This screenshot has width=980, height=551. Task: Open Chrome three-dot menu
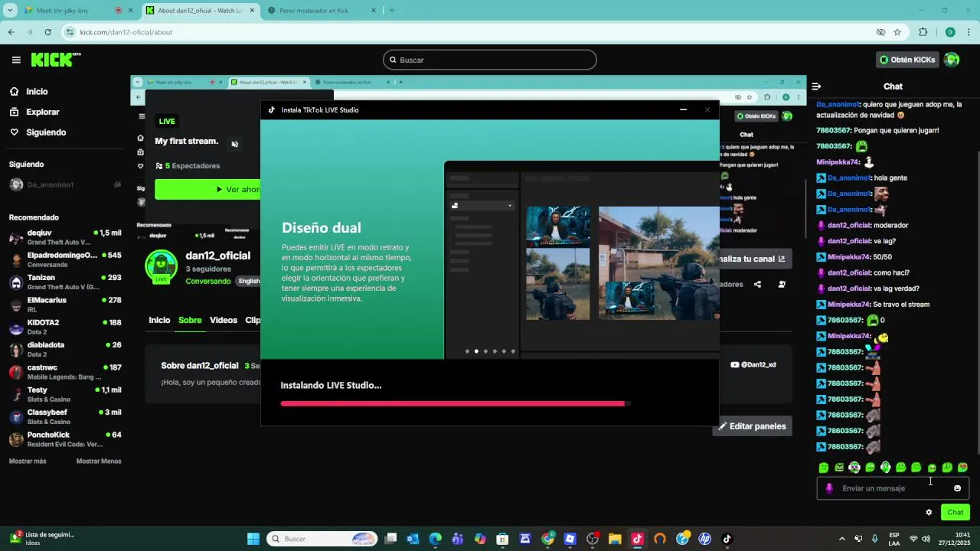969,32
